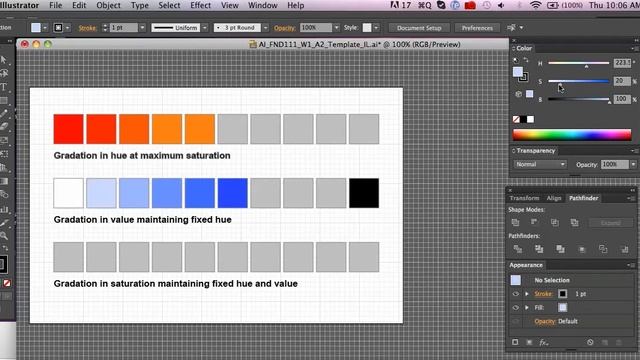
Task: Click the Pathfinder tab
Action: [x=583, y=198]
